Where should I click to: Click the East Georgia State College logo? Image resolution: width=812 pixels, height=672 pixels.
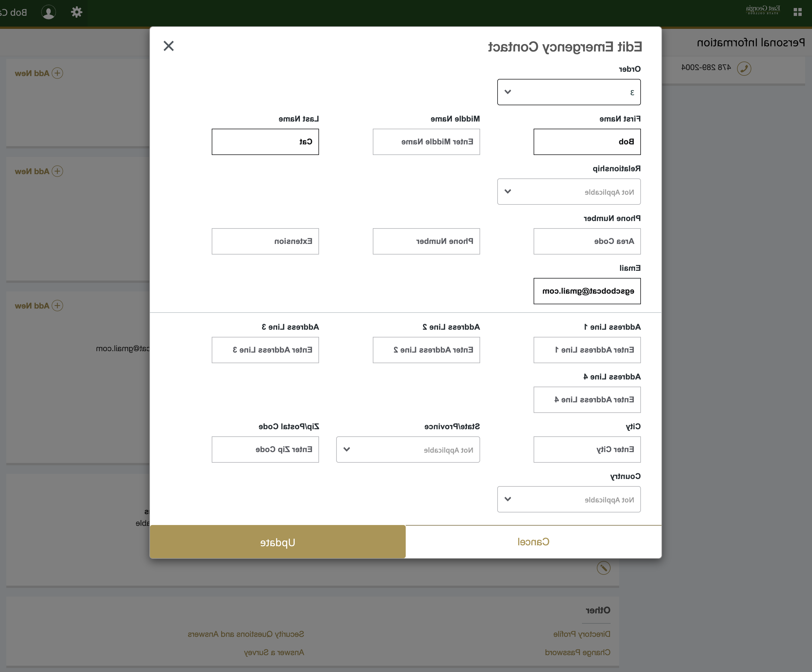(763, 10)
